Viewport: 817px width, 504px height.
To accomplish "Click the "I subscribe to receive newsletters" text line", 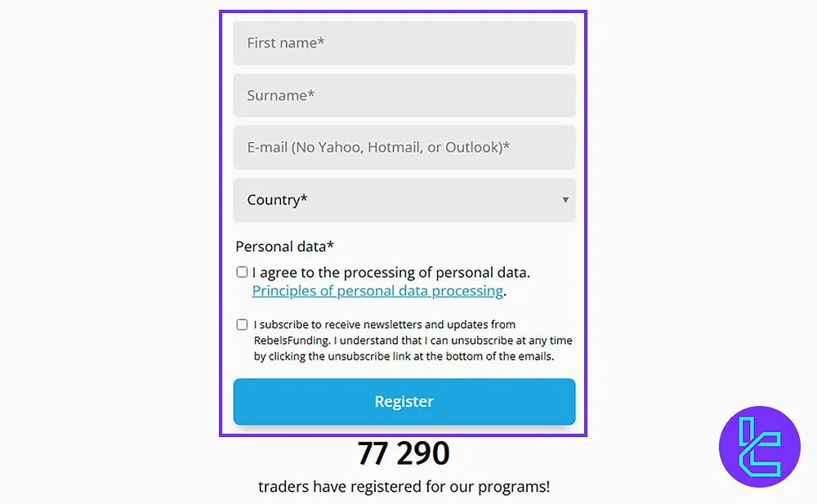I will (x=384, y=324).
